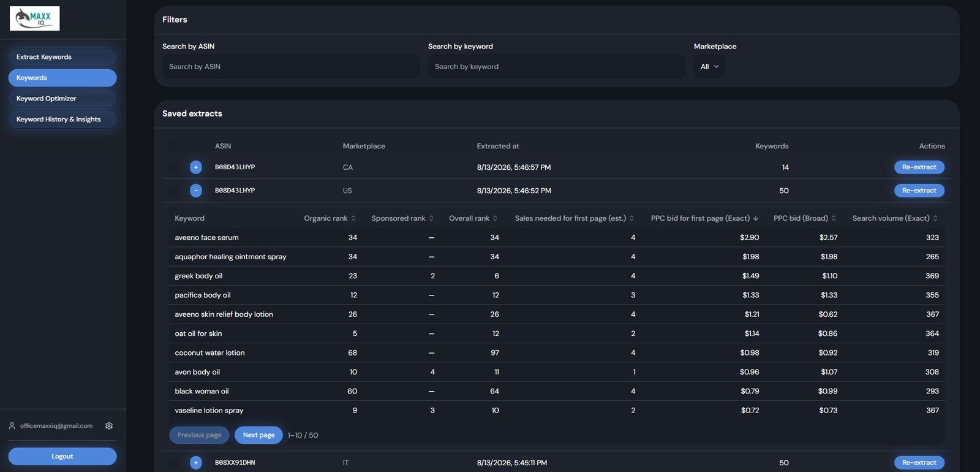Click search volume 323 for aveeno face serum
This screenshot has height=472, width=980.
coord(932,238)
